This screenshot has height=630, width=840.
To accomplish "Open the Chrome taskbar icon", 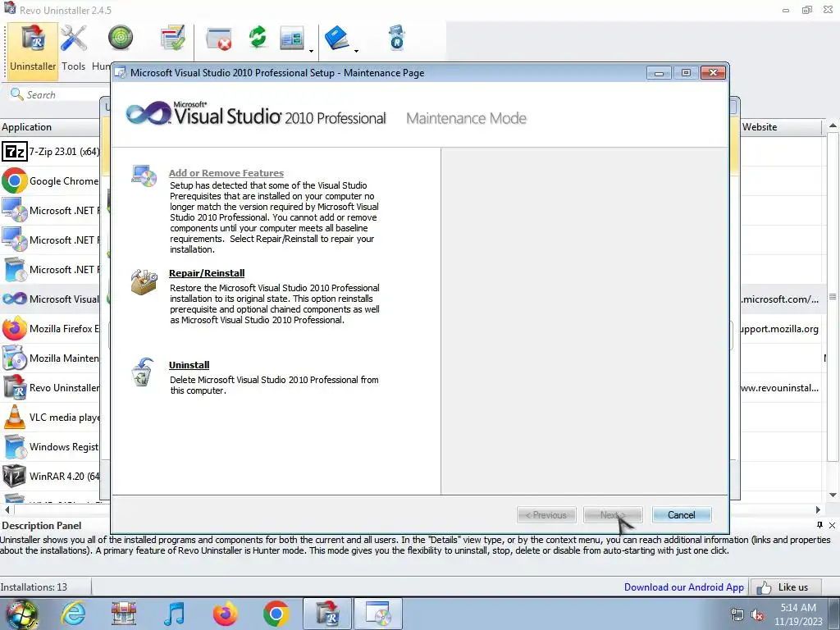I will [x=276, y=614].
